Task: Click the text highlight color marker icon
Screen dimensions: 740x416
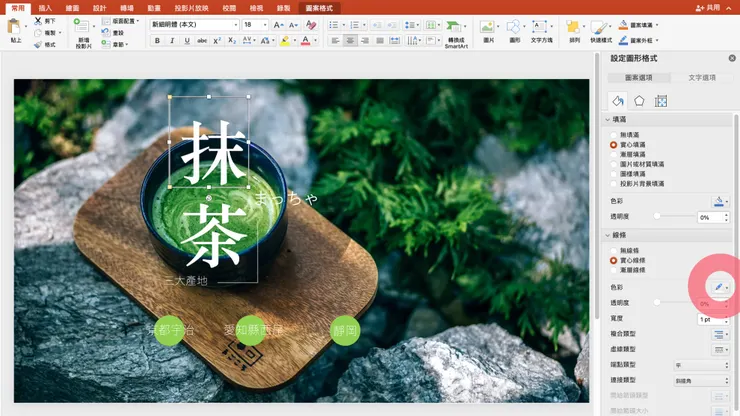Action: 285,41
